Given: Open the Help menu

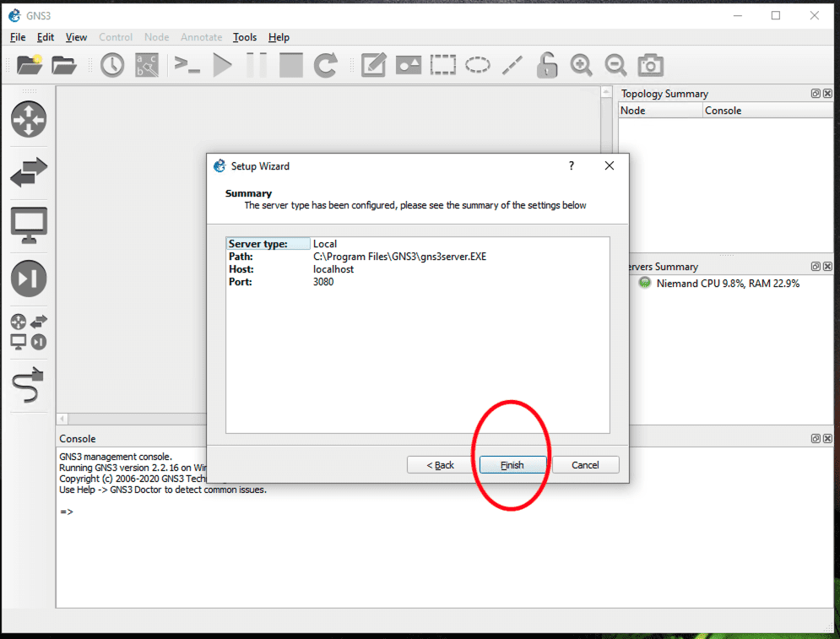Looking at the screenshot, I should 279,37.
